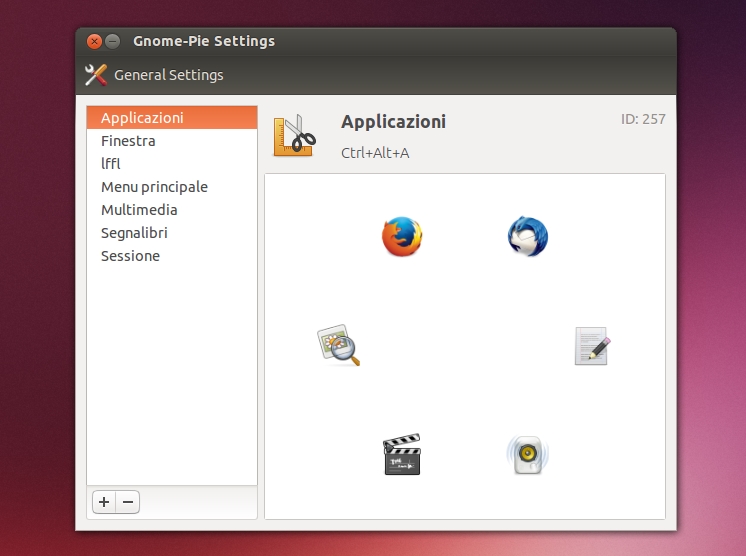The height and width of the screenshot is (556, 746).
Task: Click the speaker music player icon
Action: pyautogui.click(x=528, y=455)
